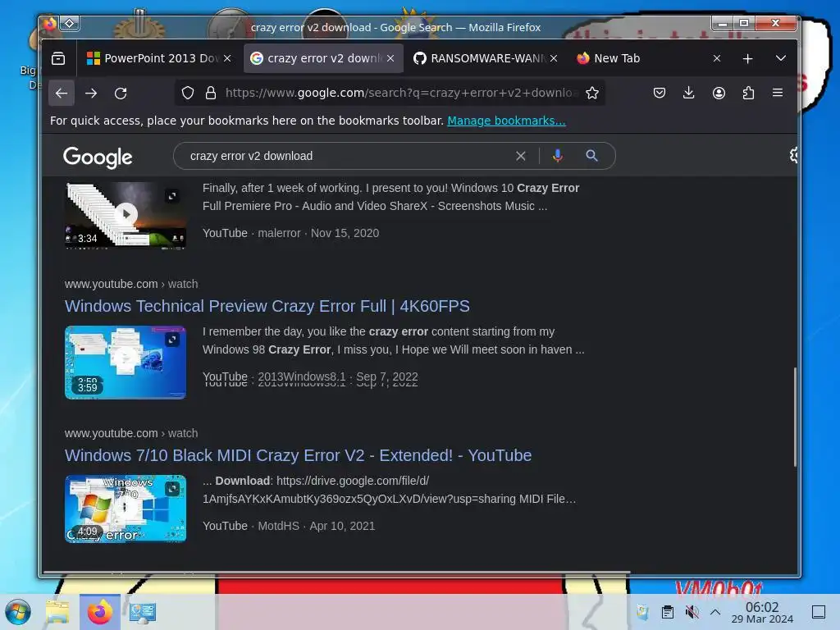Open the 4:09 Black MIDI video thumbnail
This screenshot has width=840, height=630.
tap(126, 509)
